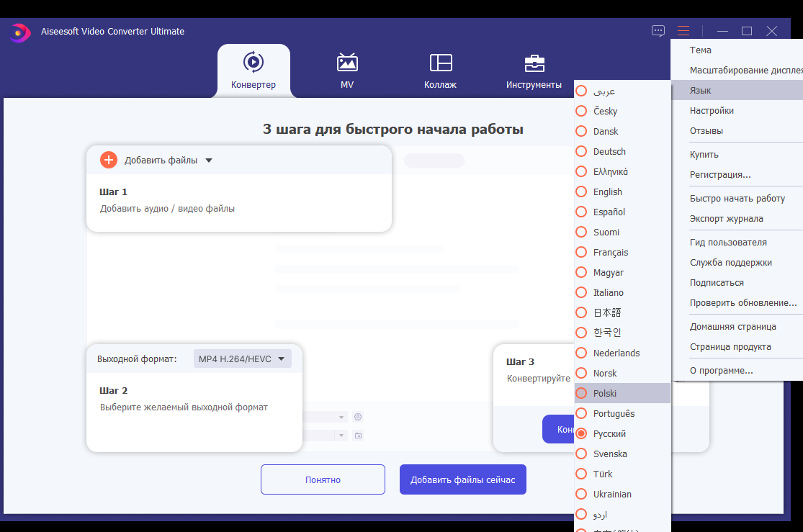The width and height of the screenshot is (803, 532).
Task: Select Türk language
Action: (622, 474)
